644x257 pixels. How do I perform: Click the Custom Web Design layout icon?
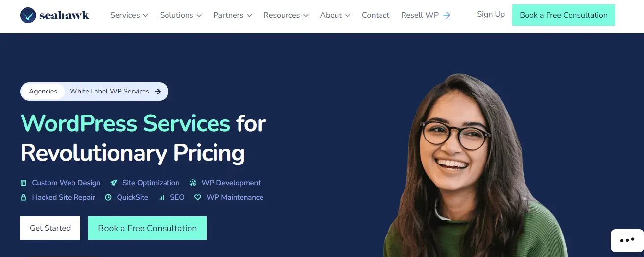pos(24,183)
